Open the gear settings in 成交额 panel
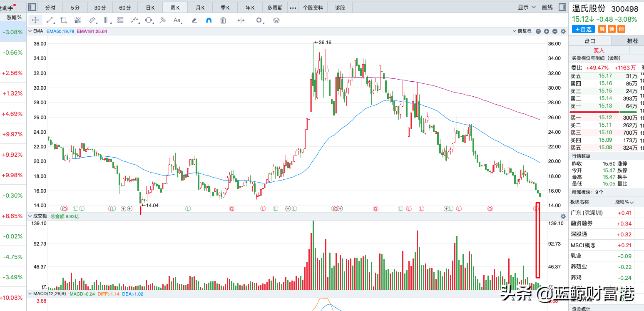 [563, 216]
